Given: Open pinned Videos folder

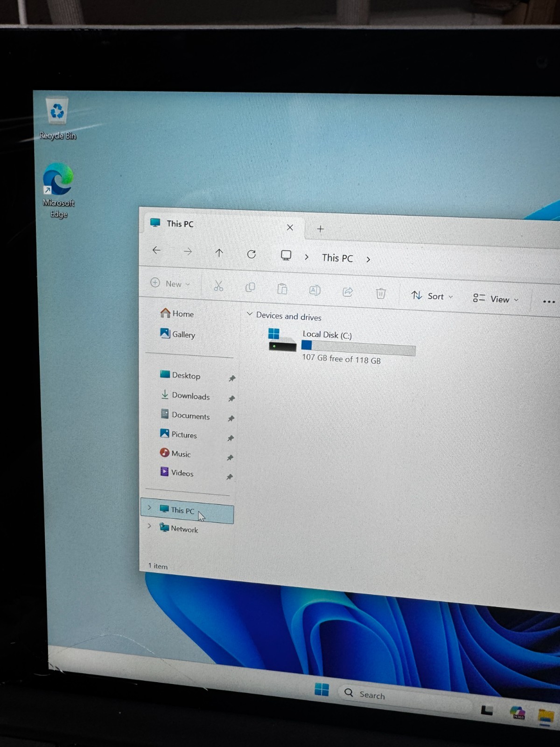Looking at the screenshot, I should (177, 472).
